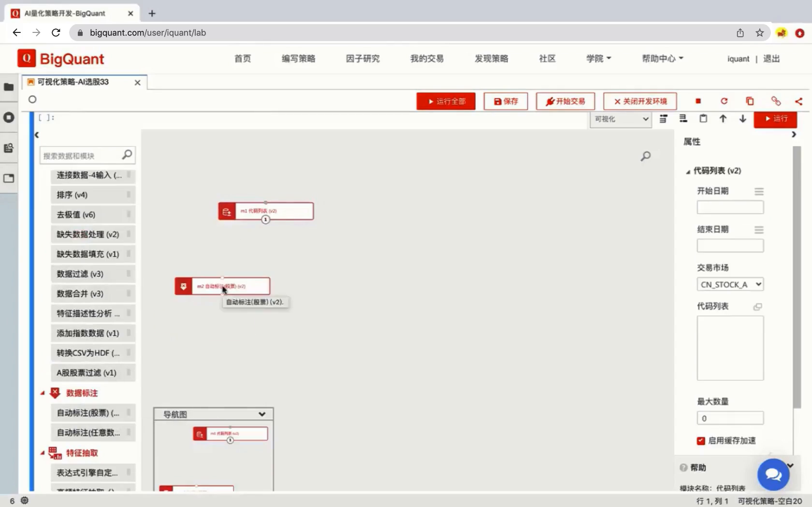Collapse the 数据标注 category
The height and width of the screenshot is (507, 812).
point(43,393)
